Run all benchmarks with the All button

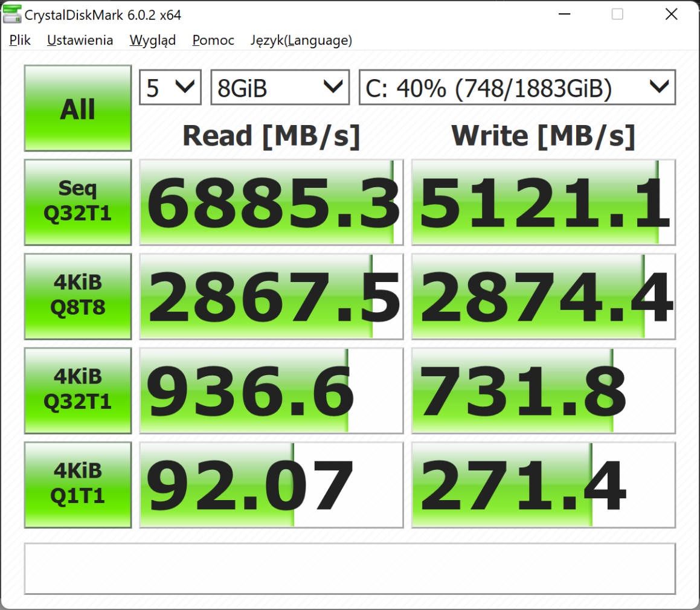pyautogui.click(x=78, y=108)
